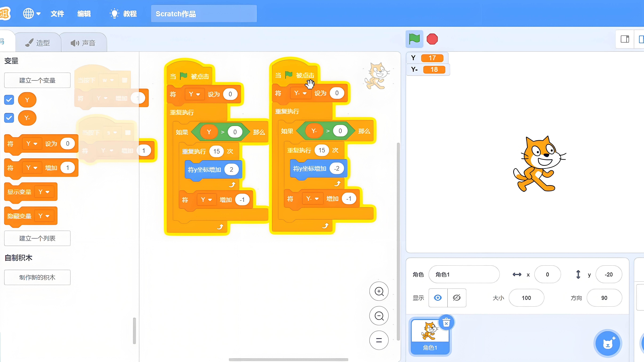Click the 方向 direction field showing 90
This screenshot has height=362, width=644.
(x=604, y=298)
